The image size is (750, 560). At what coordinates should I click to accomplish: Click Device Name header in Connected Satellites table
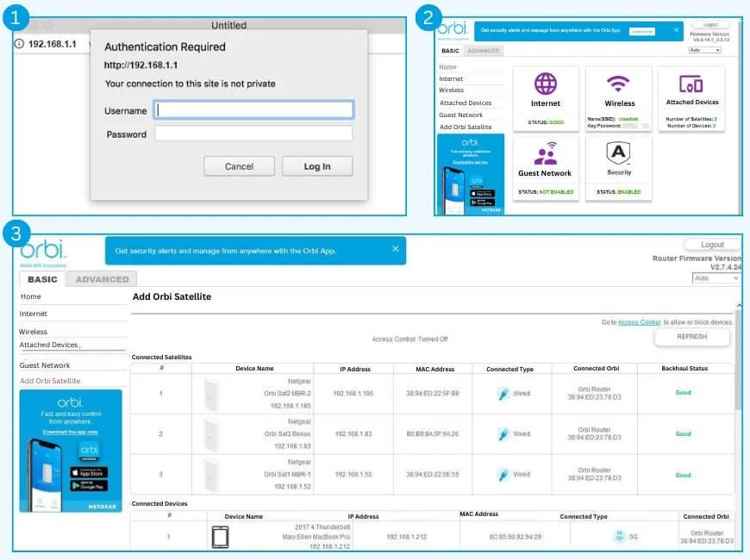pyautogui.click(x=254, y=368)
